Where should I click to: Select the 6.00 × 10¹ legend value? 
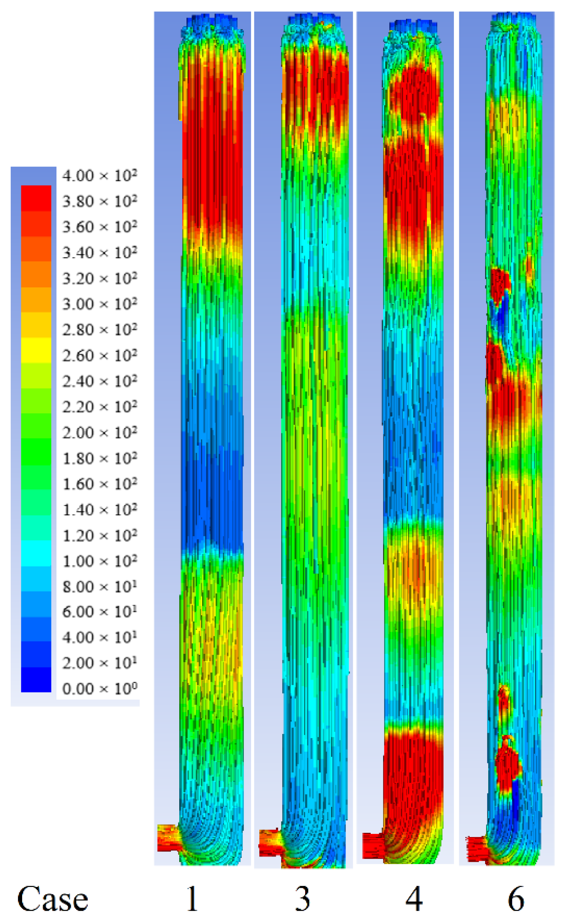pos(100,611)
